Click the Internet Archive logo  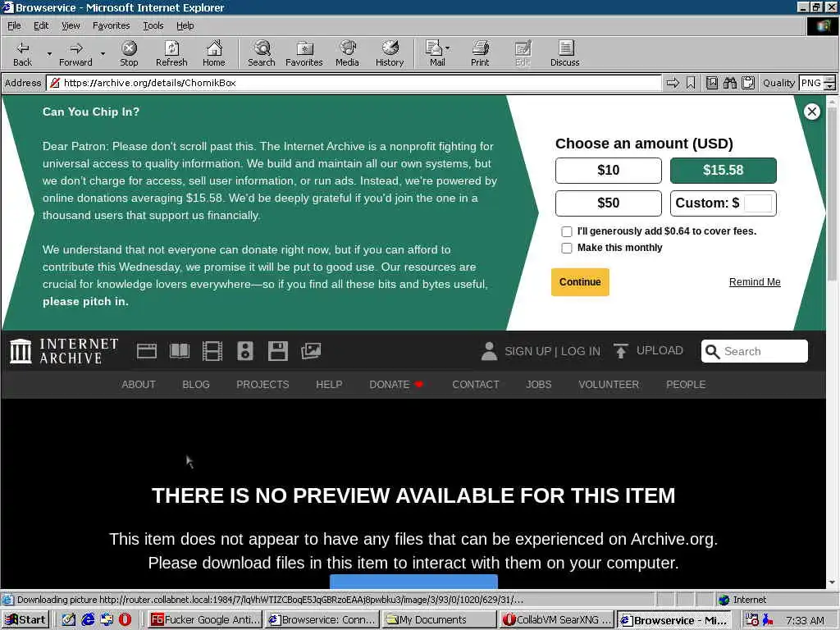pos(64,351)
